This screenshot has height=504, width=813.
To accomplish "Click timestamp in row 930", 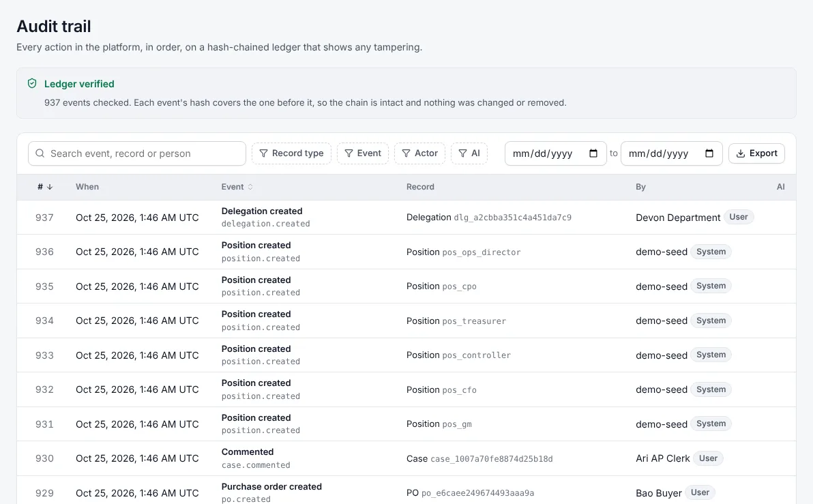I will tap(137, 458).
